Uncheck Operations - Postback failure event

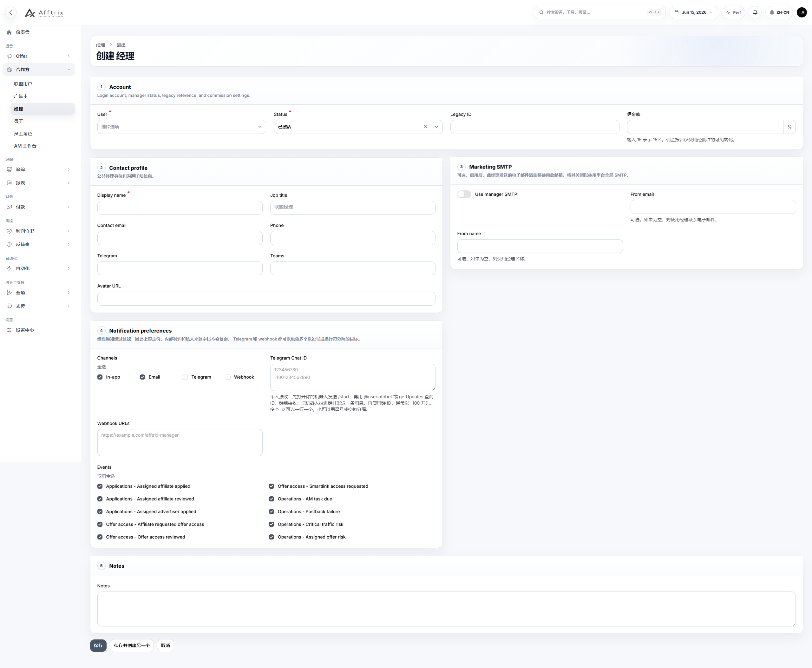click(272, 512)
